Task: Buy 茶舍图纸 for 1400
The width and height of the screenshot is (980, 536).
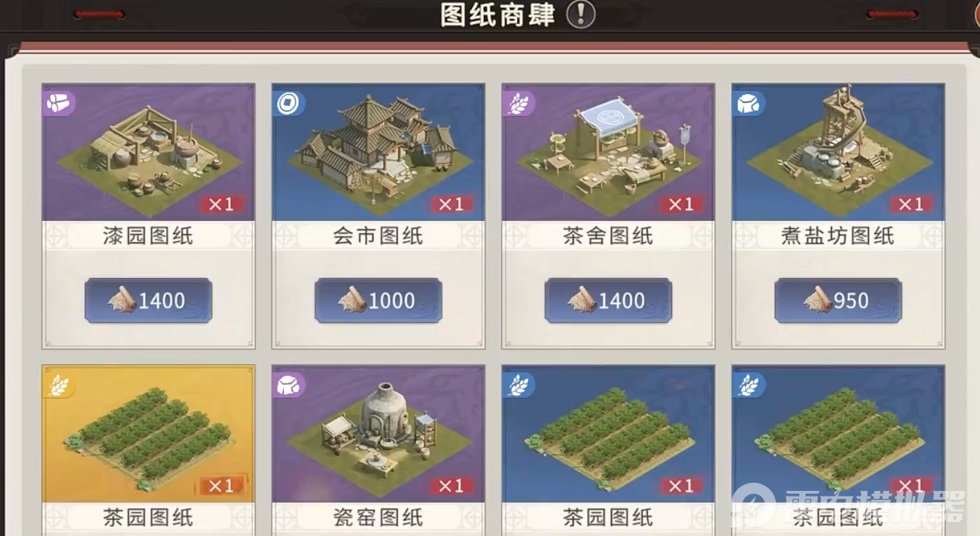Action: click(x=608, y=300)
